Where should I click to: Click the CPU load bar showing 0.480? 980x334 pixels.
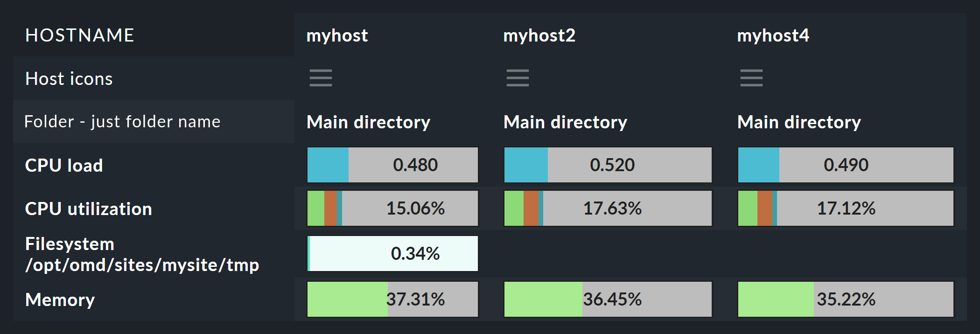coord(392,165)
